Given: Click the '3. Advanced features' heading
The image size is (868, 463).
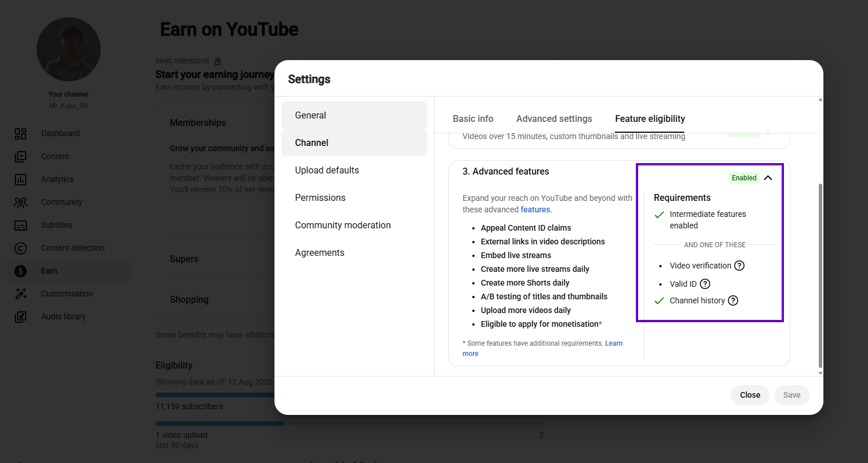Looking at the screenshot, I should point(505,171).
